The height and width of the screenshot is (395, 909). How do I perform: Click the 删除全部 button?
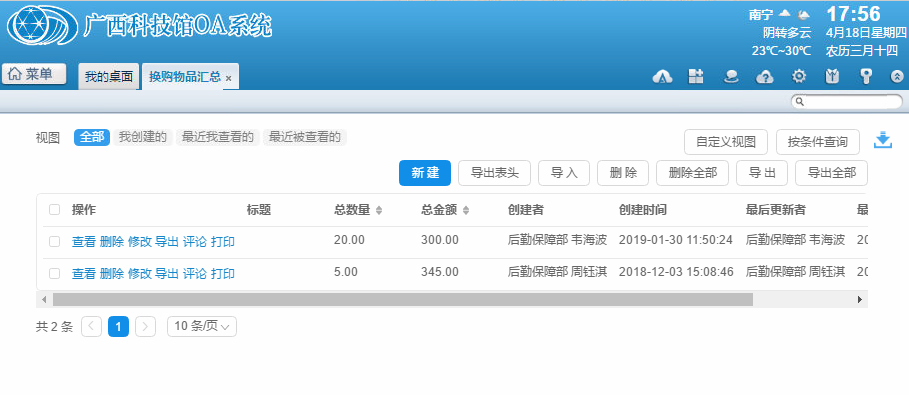pyautogui.click(x=693, y=173)
